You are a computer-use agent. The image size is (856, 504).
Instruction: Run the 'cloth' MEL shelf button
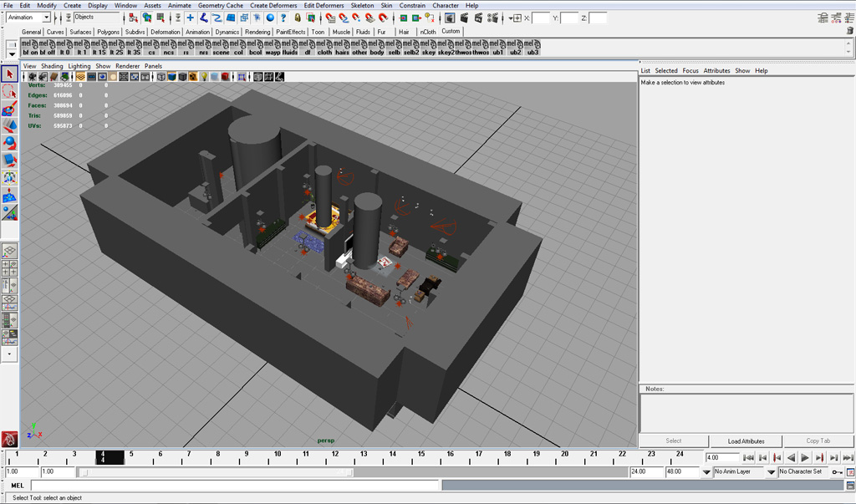point(325,48)
